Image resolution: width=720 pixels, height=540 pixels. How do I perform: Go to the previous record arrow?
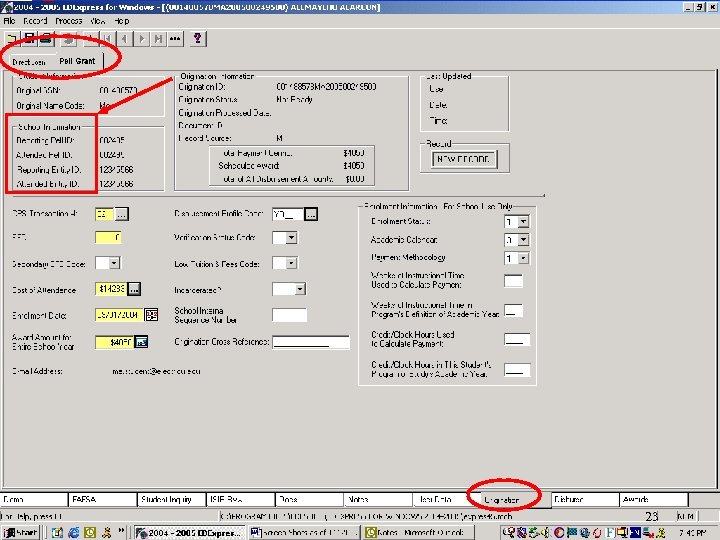click(124, 39)
